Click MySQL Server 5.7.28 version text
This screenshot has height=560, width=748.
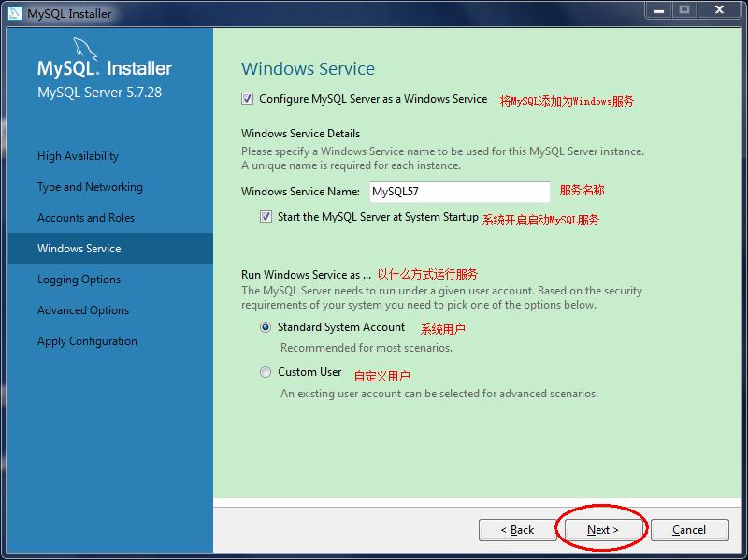[100, 93]
